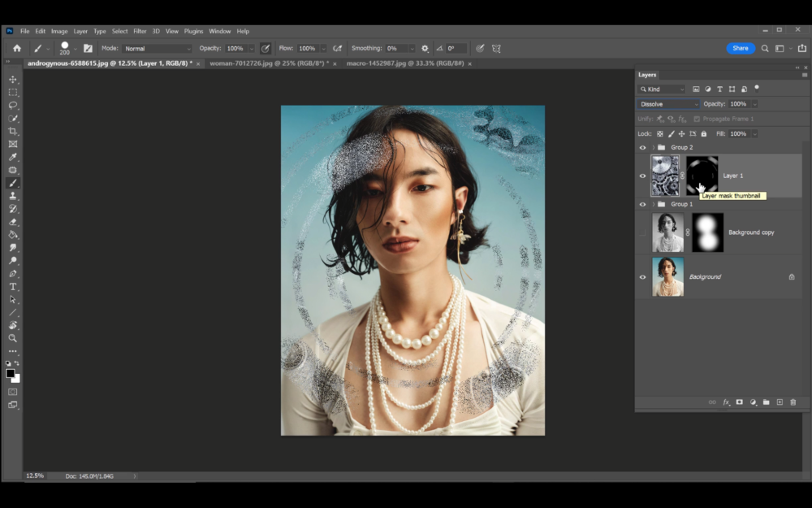Add a new layer mask
The height and width of the screenshot is (508, 812).
pos(740,402)
